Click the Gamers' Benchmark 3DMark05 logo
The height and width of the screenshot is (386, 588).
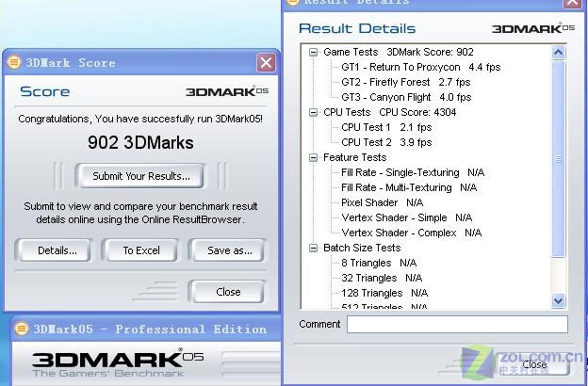tap(118, 362)
